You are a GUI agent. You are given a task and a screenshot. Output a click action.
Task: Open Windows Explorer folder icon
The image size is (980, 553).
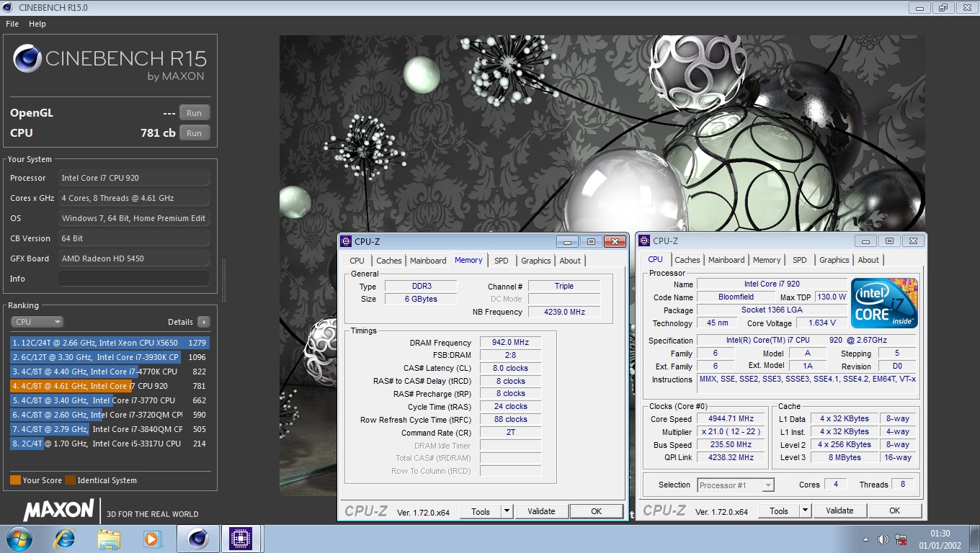coord(109,539)
